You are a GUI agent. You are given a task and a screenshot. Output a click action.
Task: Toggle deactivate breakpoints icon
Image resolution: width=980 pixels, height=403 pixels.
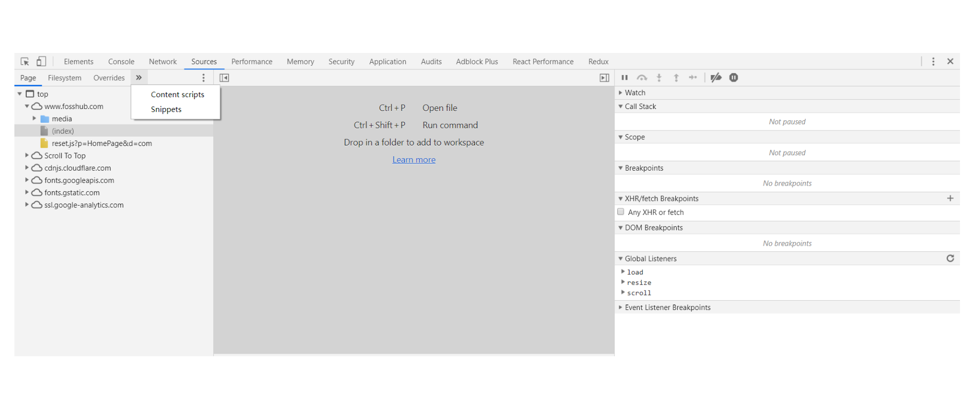[x=716, y=78]
